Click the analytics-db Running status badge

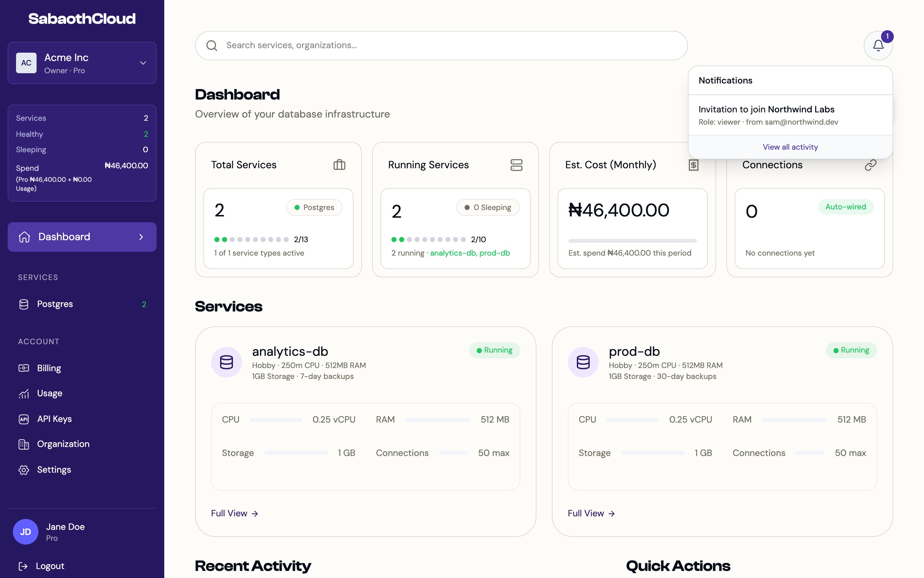(494, 350)
